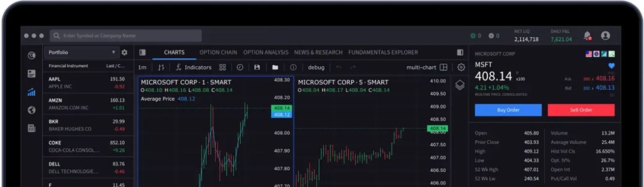Click the debug toolbar button
The image size is (644, 187).
pos(316,67)
